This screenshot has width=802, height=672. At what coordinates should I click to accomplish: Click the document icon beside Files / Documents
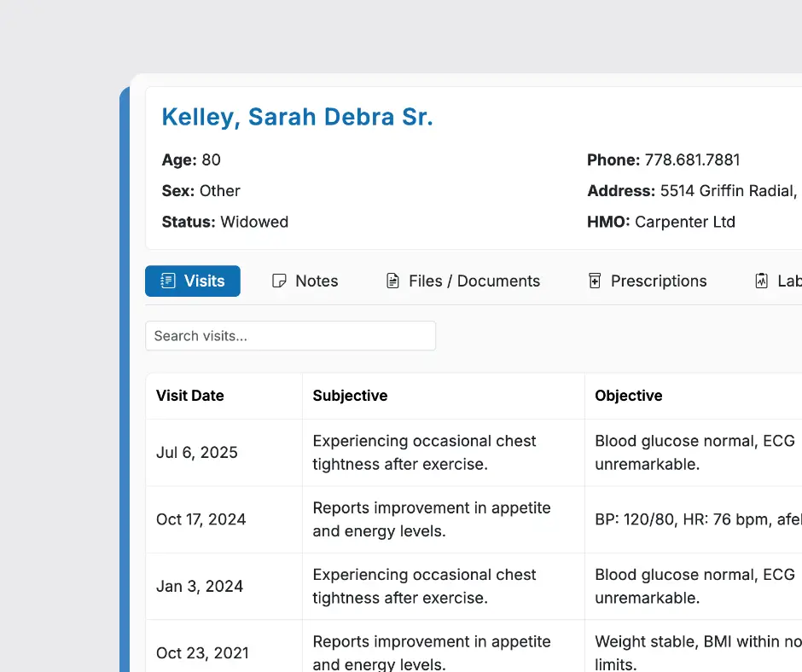click(392, 281)
